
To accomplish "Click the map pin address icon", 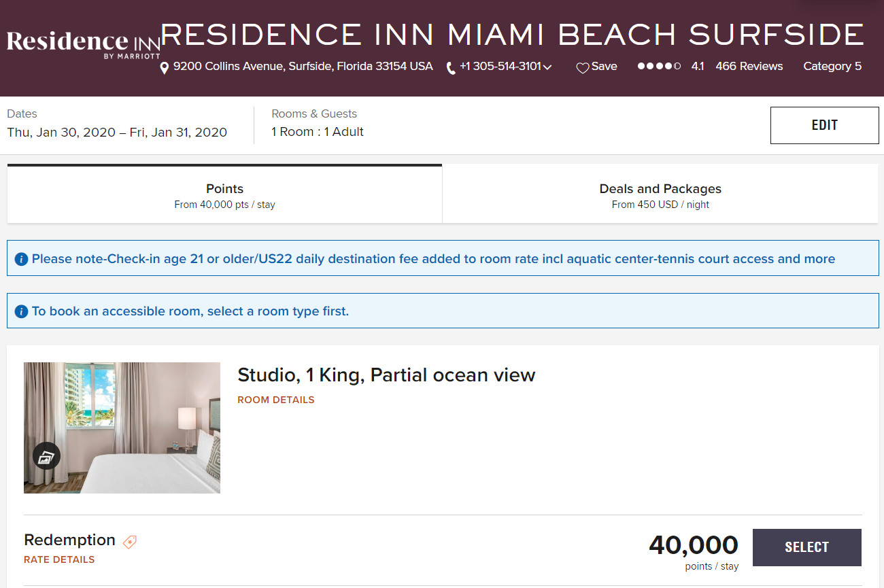I will [x=164, y=68].
